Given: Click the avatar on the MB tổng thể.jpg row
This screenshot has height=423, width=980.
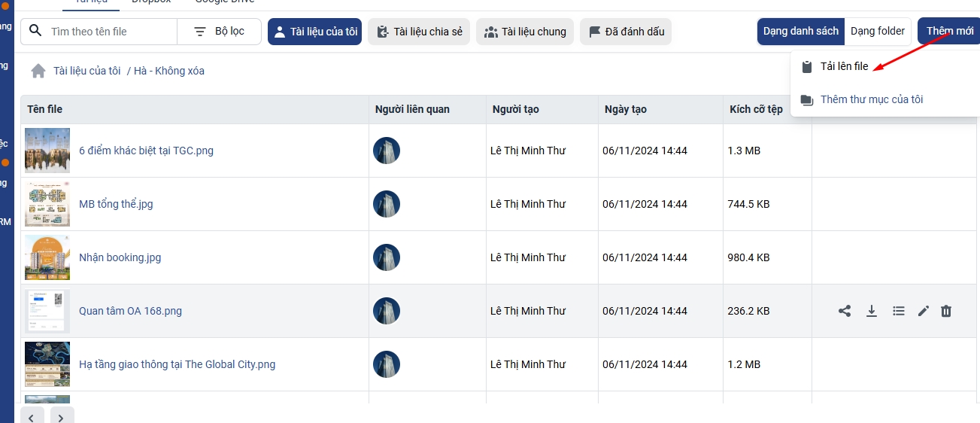Looking at the screenshot, I should tap(387, 204).
